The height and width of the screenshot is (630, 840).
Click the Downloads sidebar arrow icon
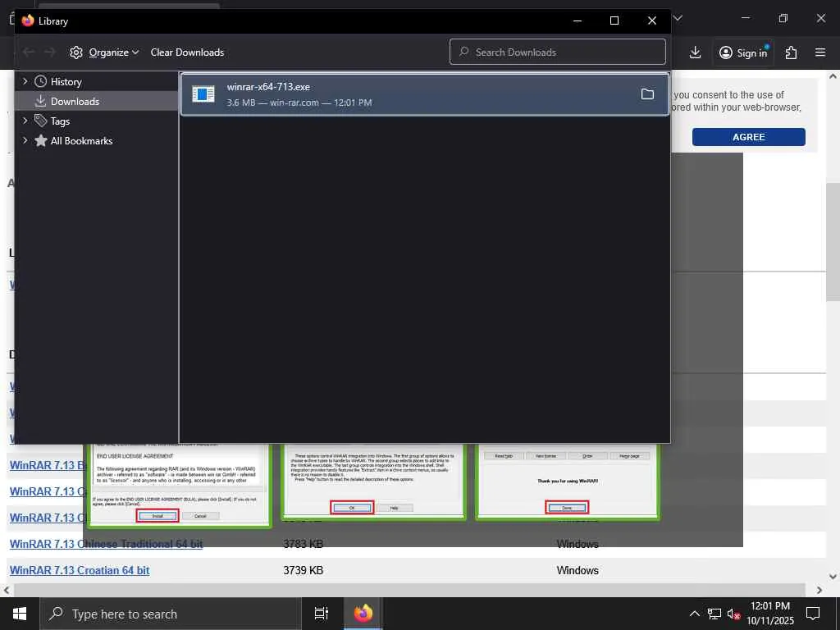click(x=41, y=101)
